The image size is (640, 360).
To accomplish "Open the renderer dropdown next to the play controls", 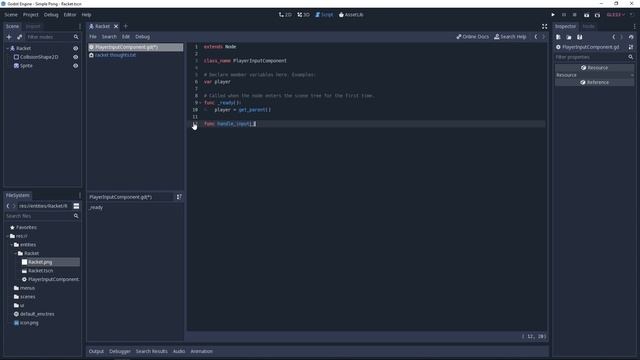I will 616,15.
